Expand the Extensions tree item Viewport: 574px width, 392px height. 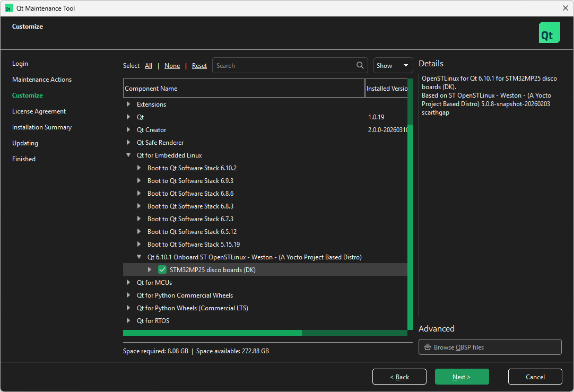128,104
